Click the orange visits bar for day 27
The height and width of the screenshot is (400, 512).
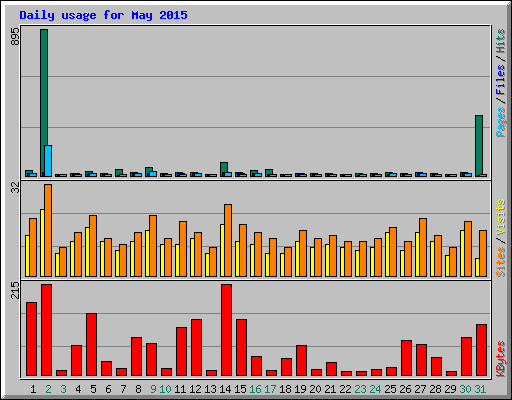(423, 247)
